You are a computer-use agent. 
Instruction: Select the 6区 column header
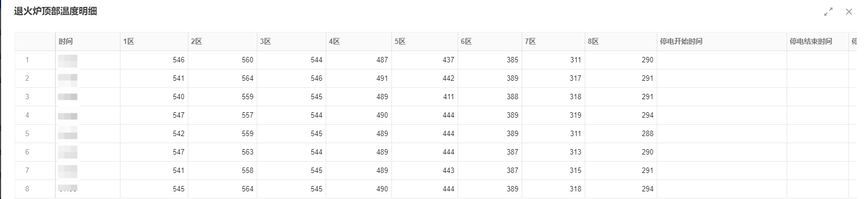tap(490, 42)
